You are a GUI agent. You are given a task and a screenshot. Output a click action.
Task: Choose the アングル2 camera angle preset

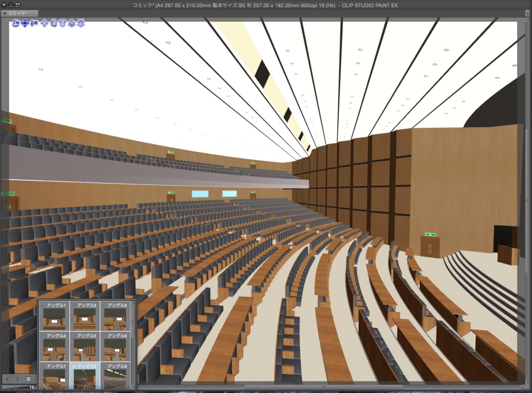[x=85, y=316]
